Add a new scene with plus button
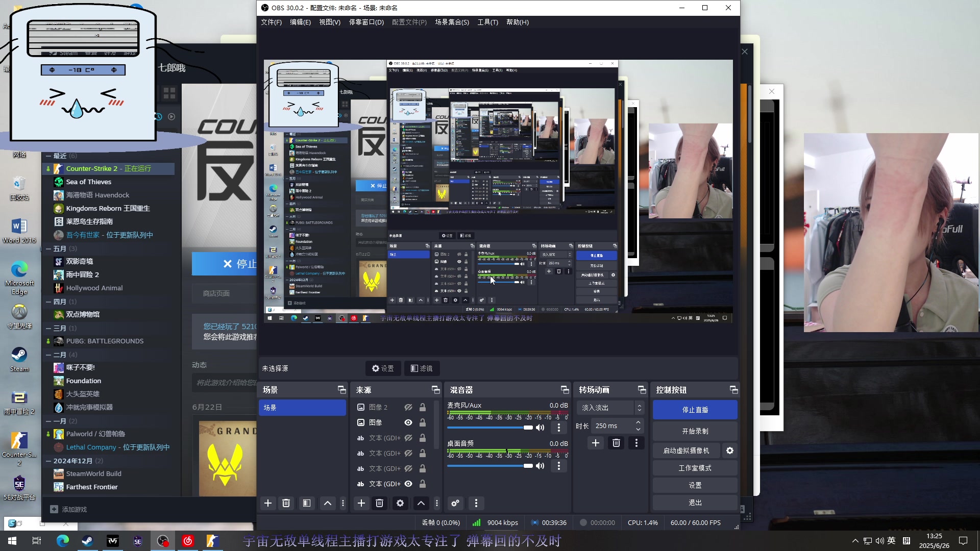980x551 pixels. pyautogui.click(x=268, y=503)
